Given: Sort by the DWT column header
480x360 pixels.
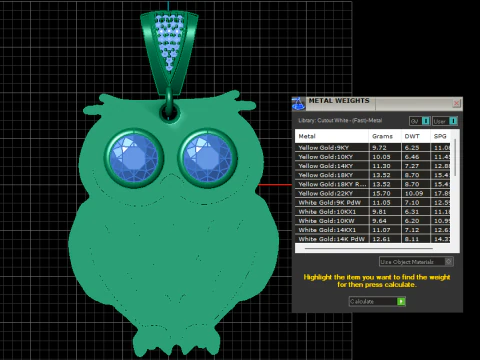Looking at the screenshot, I should (415, 136).
